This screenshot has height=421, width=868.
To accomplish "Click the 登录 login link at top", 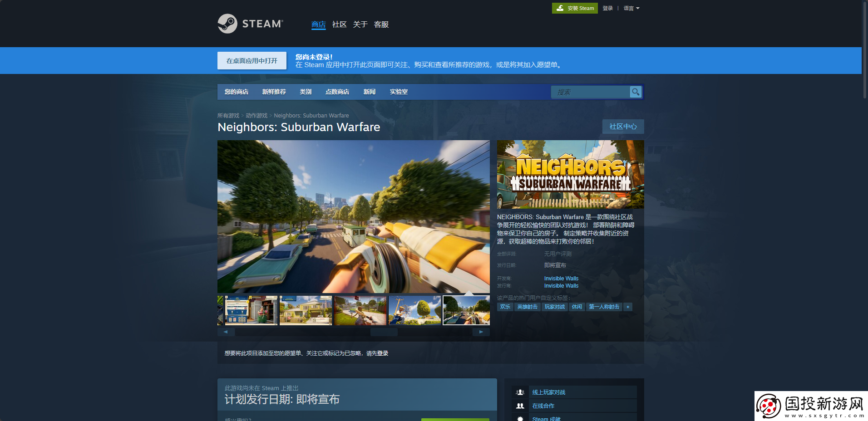I will coord(608,8).
